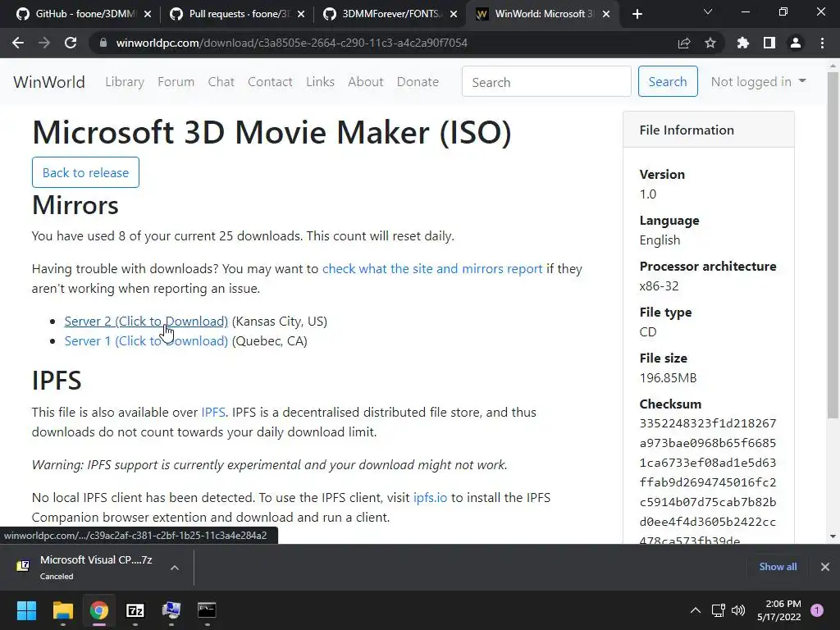Close the GitHub foone/3DMM tab
This screenshot has height=630, width=840.
[148, 14]
